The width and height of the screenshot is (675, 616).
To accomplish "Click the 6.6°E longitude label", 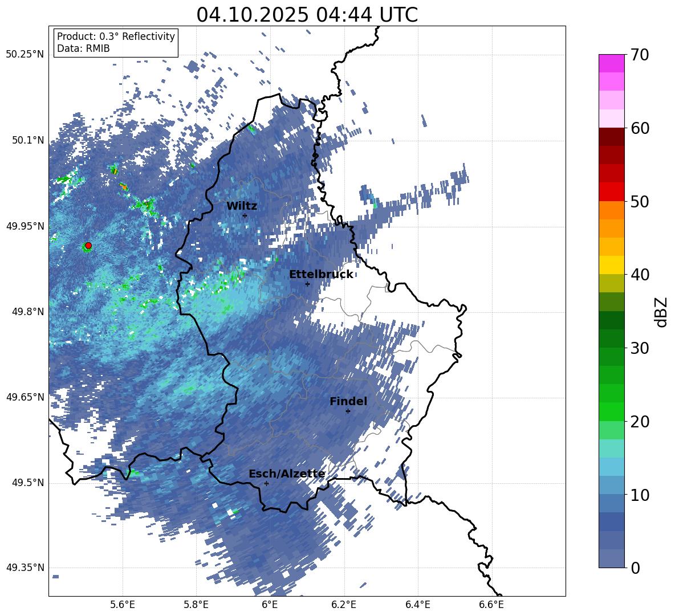I will point(491,605).
